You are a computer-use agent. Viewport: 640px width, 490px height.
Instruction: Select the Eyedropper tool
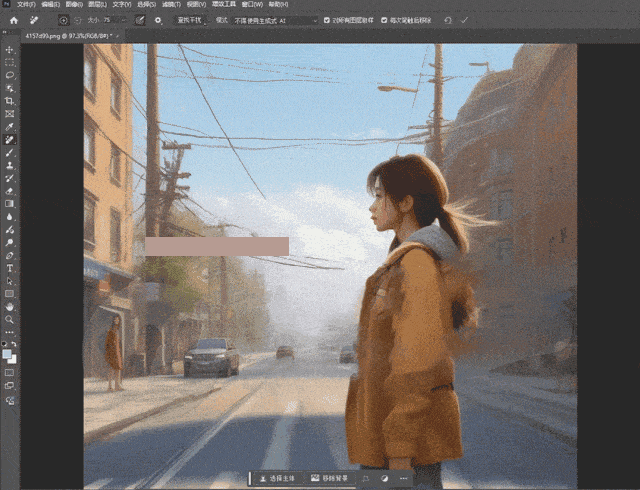pyautogui.click(x=9, y=127)
